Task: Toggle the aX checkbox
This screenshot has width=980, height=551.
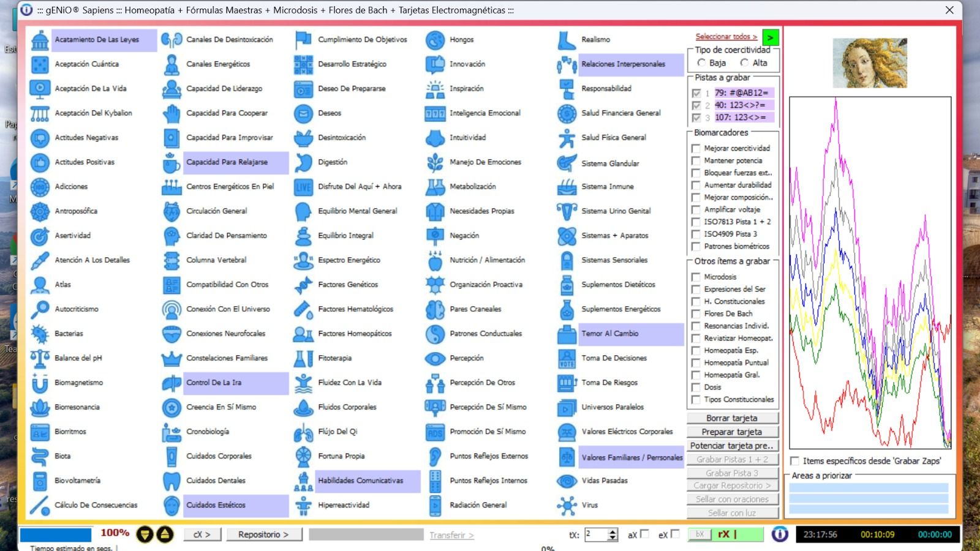Action: coord(644,534)
